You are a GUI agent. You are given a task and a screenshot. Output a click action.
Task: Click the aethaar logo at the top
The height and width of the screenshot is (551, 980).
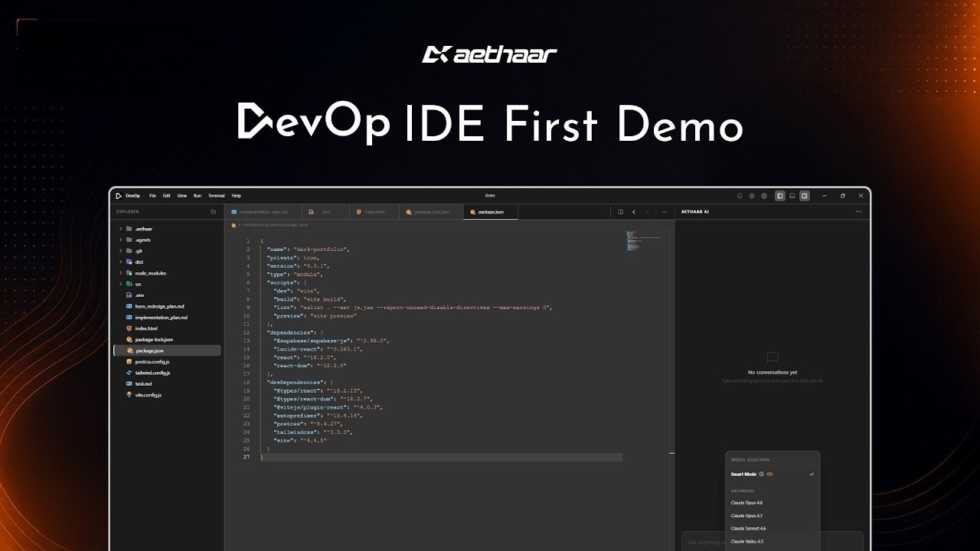(x=490, y=54)
